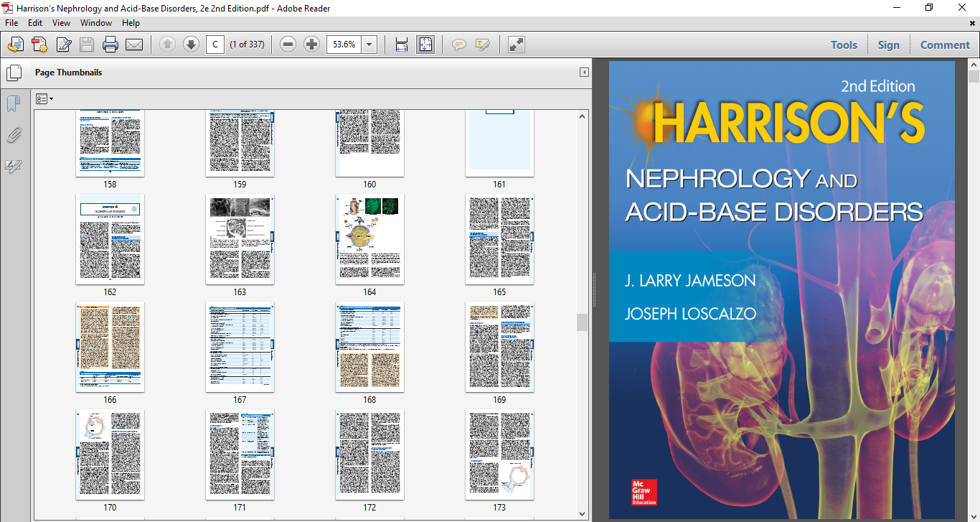Open the Attachments paperclip panel

click(13, 135)
